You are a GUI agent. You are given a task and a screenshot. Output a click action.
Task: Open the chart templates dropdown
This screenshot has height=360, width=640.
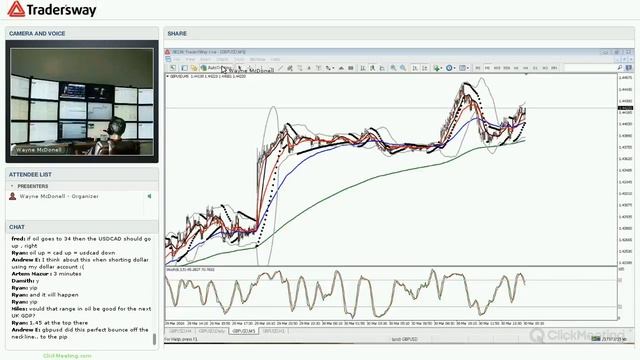point(464,68)
